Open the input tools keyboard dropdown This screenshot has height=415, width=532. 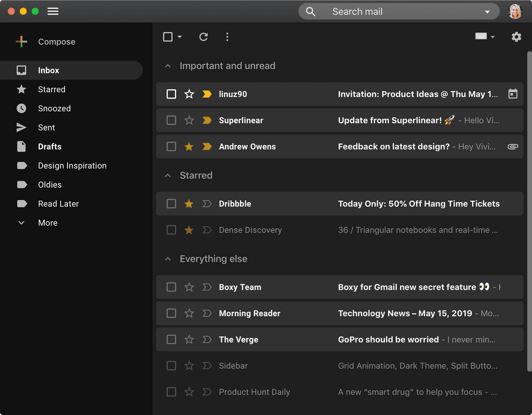(x=485, y=36)
